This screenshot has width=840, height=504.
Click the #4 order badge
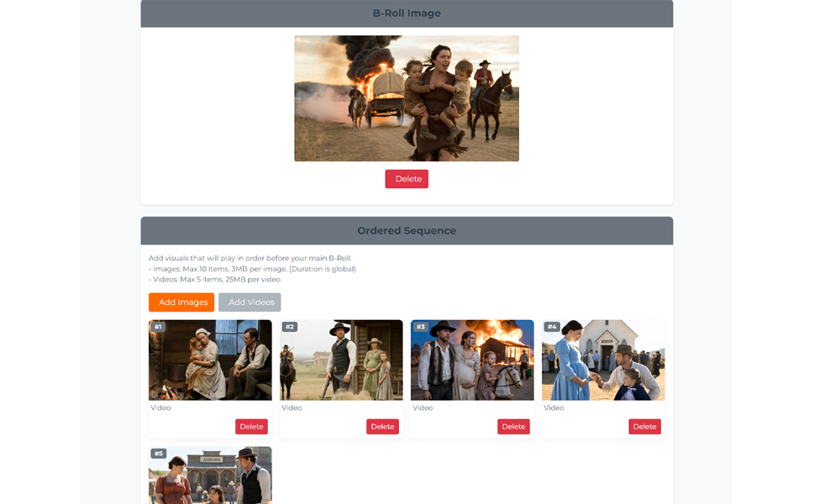(x=552, y=327)
